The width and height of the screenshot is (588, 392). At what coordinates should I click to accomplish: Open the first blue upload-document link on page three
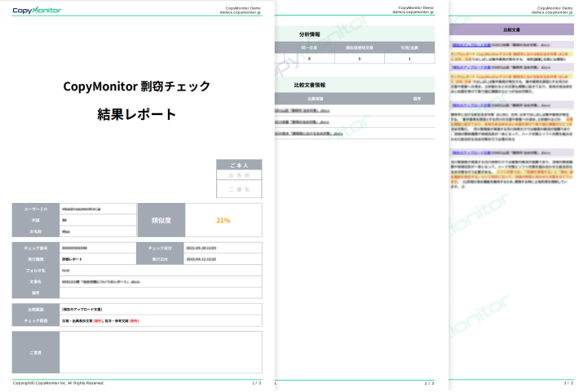471,45
